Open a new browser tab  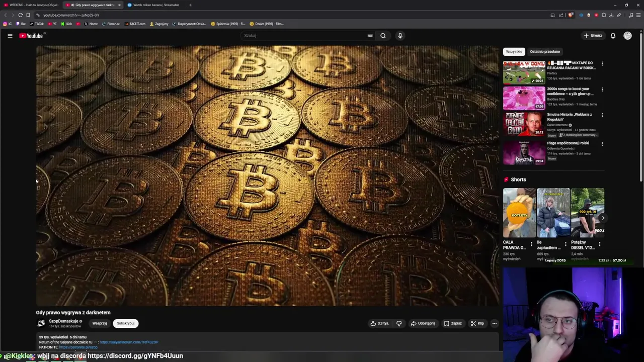190,5
